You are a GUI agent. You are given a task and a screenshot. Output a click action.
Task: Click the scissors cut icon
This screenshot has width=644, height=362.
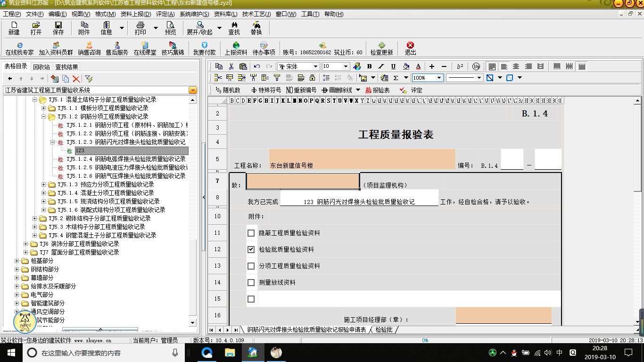coord(231,66)
